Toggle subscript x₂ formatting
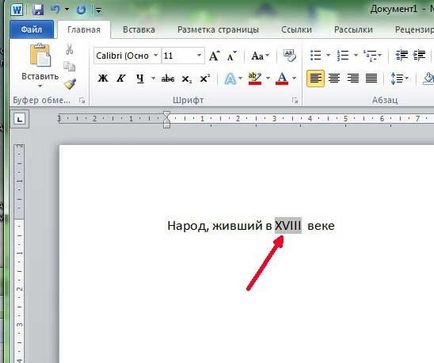Screen dimensions: 434x363 (x=186, y=79)
